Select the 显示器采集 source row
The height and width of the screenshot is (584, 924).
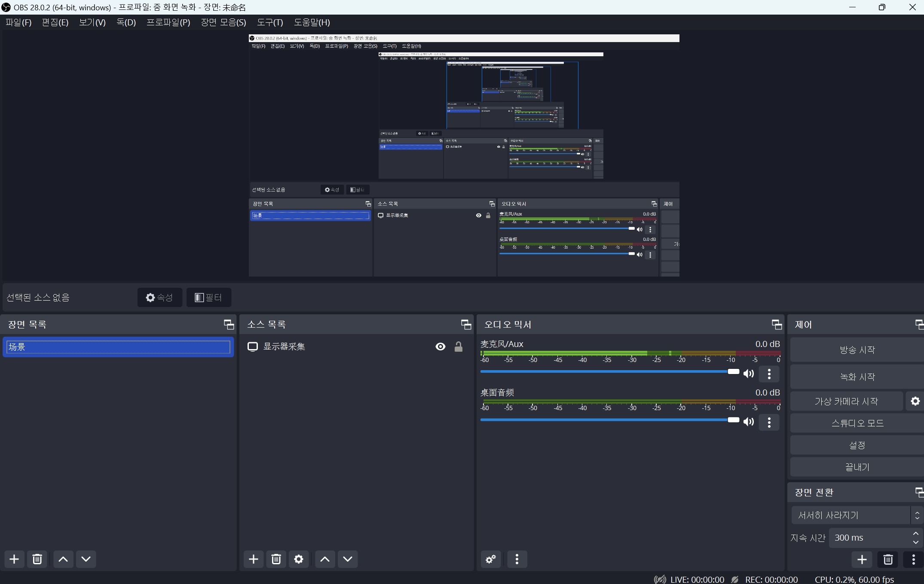click(x=356, y=347)
